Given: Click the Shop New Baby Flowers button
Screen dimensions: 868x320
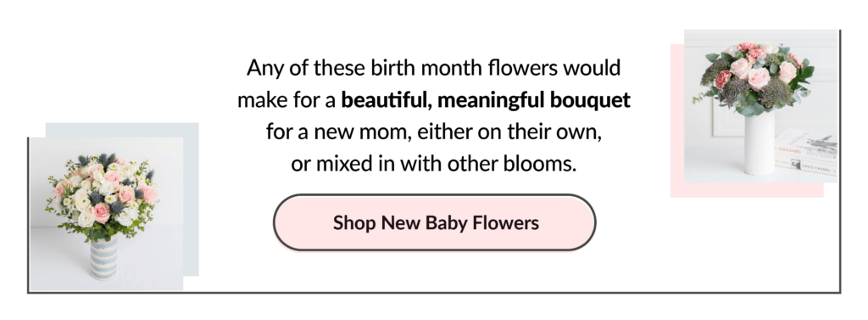Looking at the screenshot, I should point(435,222).
